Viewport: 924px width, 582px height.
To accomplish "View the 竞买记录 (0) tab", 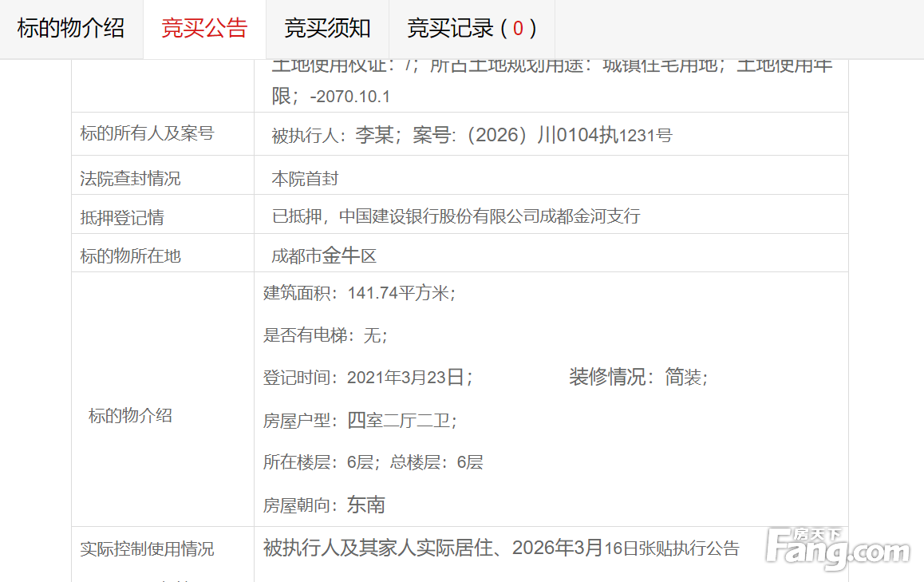I will pyautogui.click(x=472, y=29).
